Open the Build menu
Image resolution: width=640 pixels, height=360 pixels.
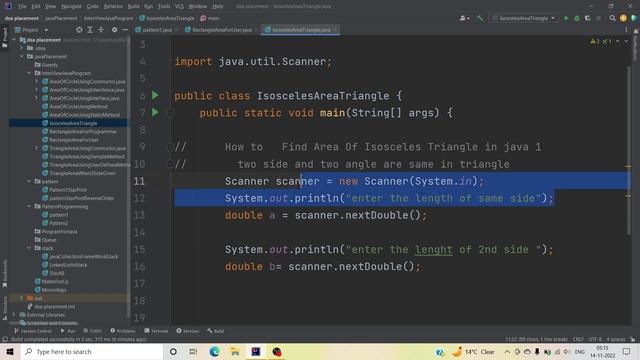point(133,7)
